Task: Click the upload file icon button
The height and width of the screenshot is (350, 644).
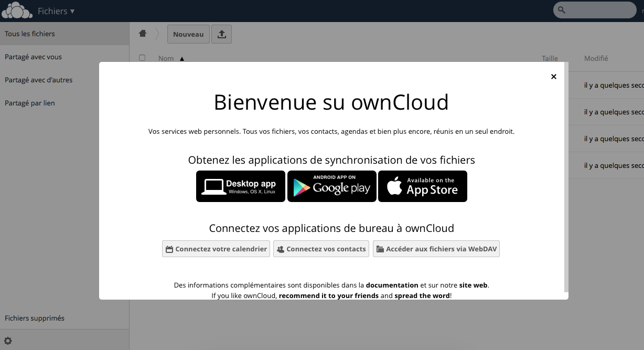Action: coord(221,34)
